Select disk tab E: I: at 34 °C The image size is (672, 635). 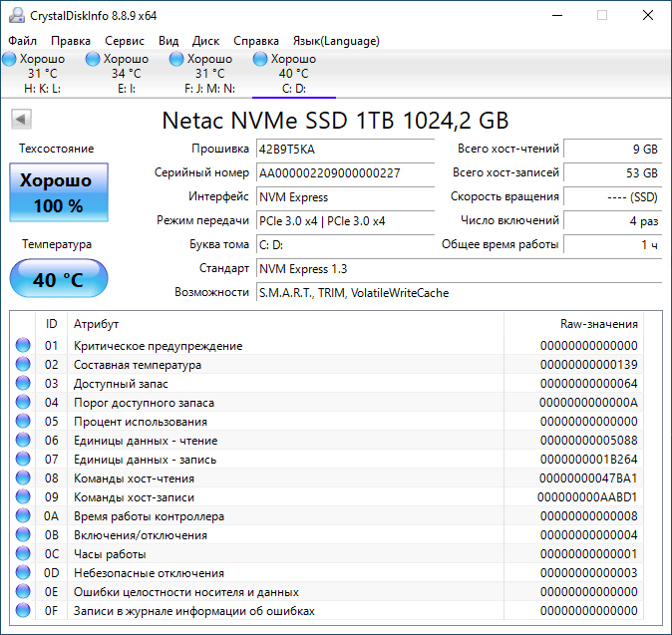(x=126, y=74)
